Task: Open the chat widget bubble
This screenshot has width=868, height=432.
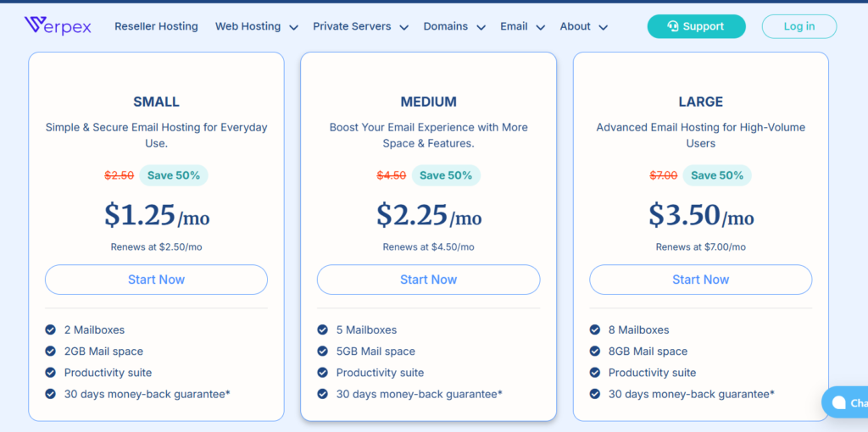Action: pos(845,402)
